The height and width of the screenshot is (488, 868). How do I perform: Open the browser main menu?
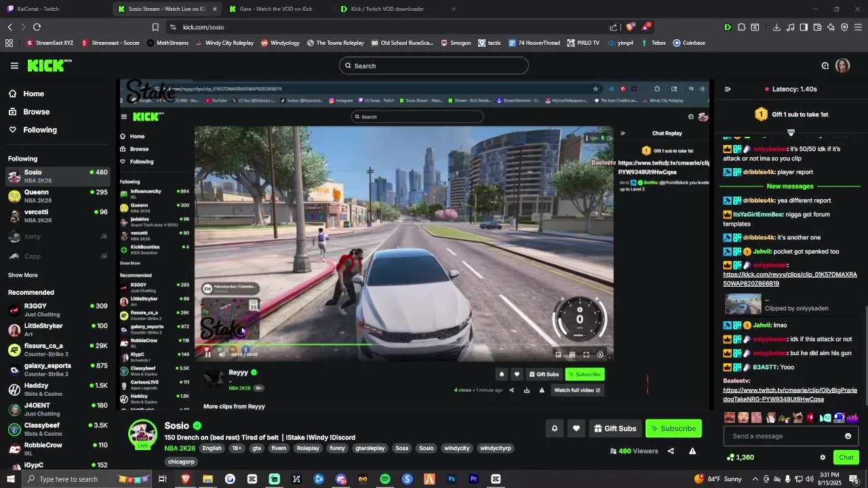pyautogui.click(x=858, y=27)
